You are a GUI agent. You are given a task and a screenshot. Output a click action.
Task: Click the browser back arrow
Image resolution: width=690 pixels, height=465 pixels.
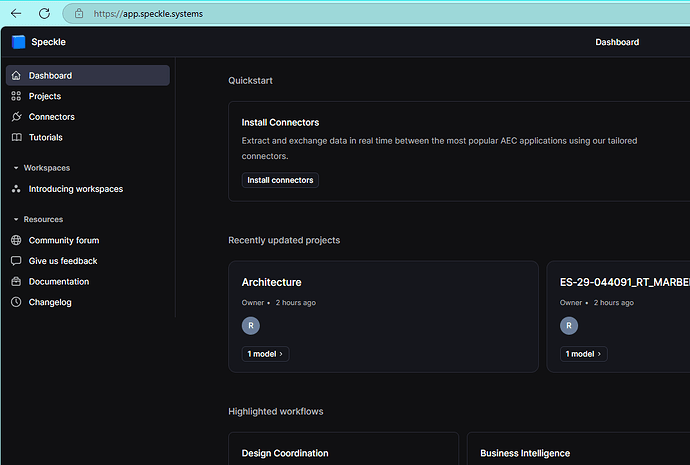pyautogui.click(x=16, y=14)
